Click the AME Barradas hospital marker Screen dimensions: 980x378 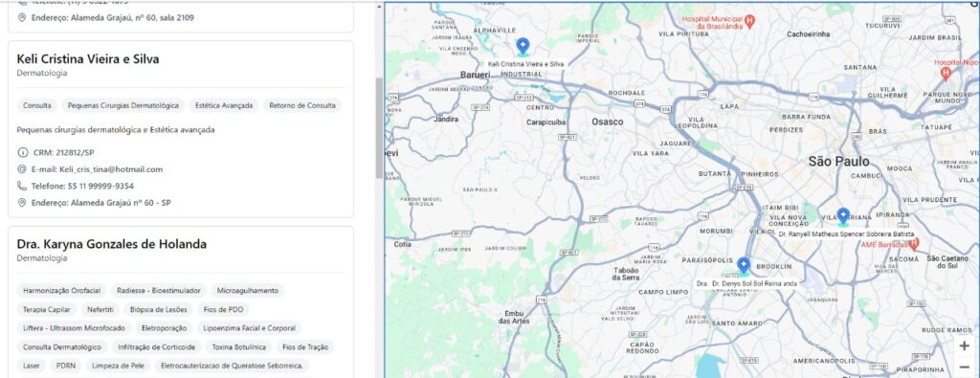[914, 244]
